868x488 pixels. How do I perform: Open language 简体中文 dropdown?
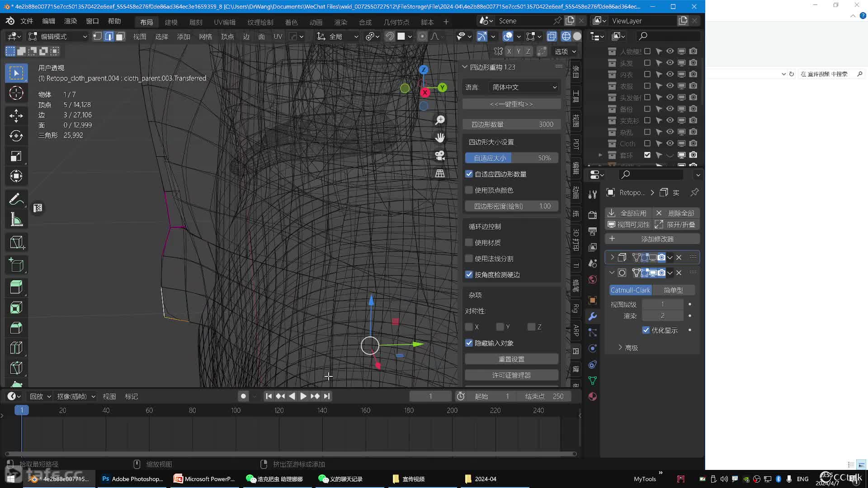[x=524, y=87]
